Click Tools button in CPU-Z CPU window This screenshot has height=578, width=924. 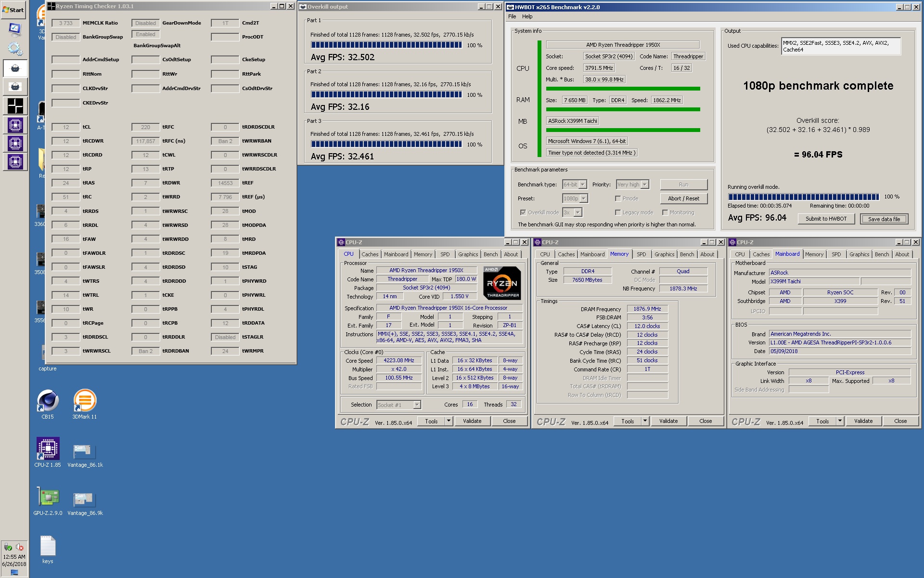coord(432,421)
